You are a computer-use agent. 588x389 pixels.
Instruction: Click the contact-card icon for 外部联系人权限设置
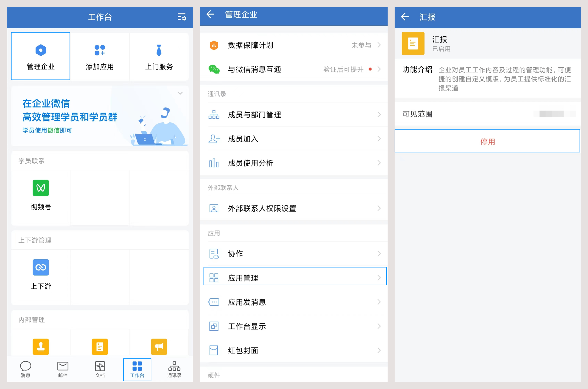[x=214, y=208]
